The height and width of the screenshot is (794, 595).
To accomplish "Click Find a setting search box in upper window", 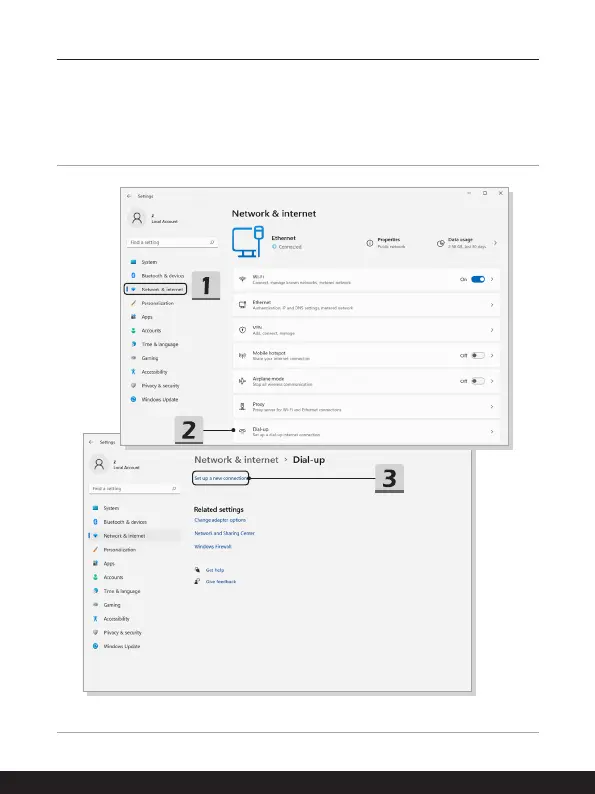I will pyautogui.click(x=172, y=243).
